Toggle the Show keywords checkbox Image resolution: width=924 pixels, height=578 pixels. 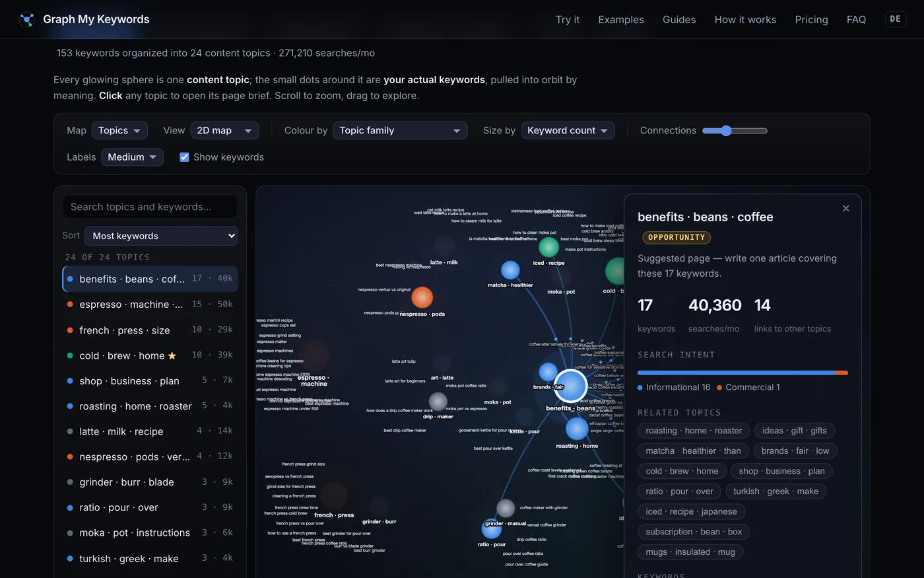coord(184,157)
